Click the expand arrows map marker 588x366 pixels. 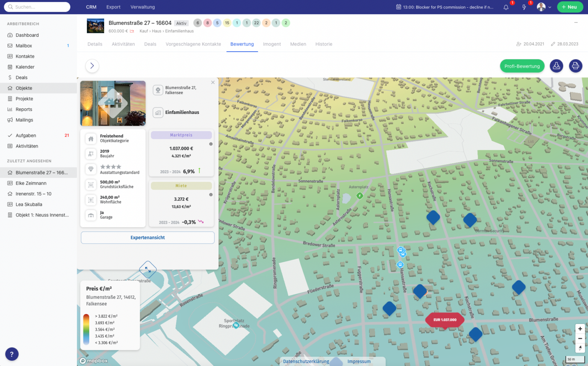148,270
